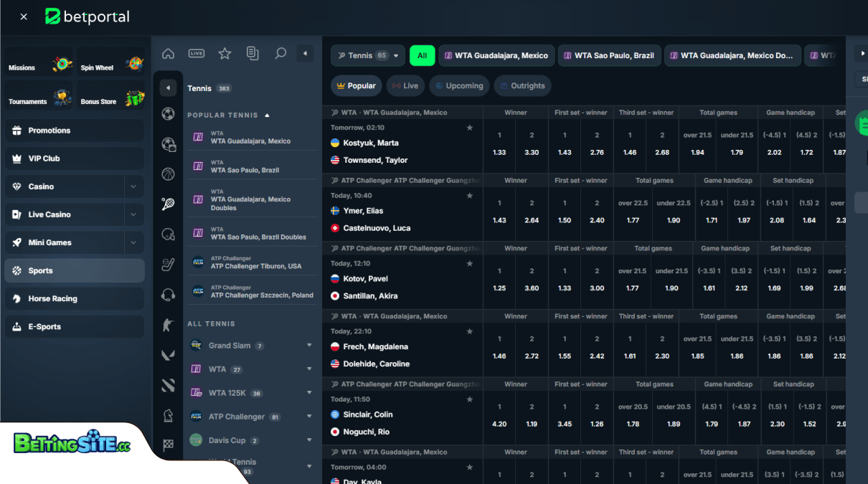Expand the Grand Slam tournament list
The width and height of the screenshot is (868, 484).
[309, 346]
